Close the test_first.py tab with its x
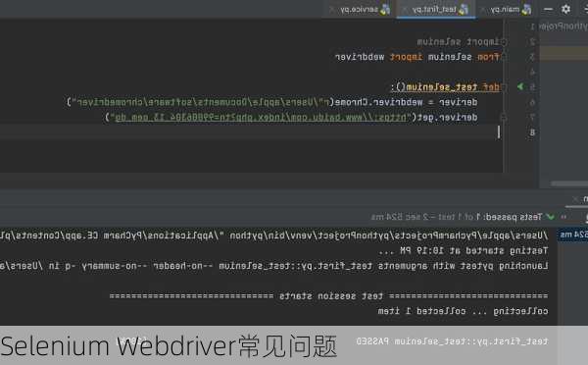Image resolution: width=588 pixels, height=365 pixels. click(x=404, y=10)
